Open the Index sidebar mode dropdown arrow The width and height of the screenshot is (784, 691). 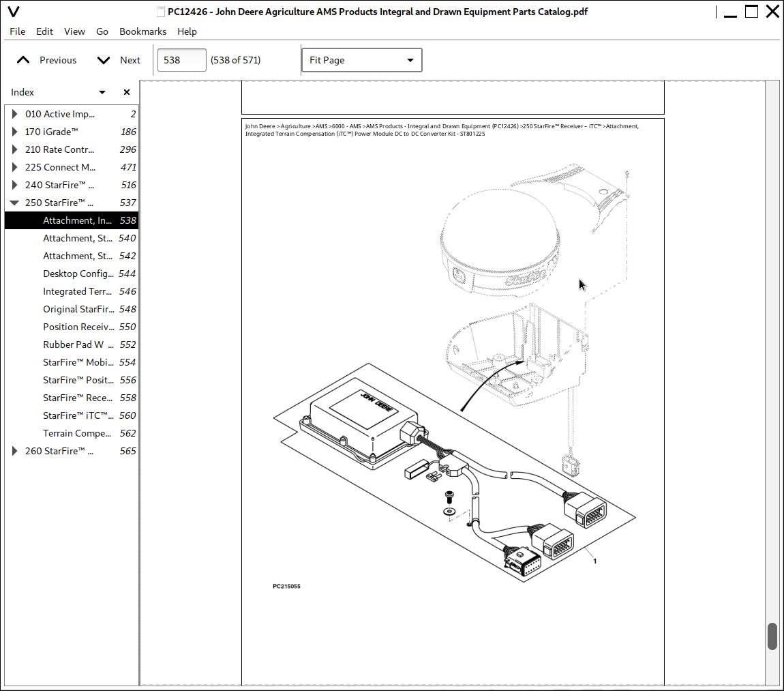pos(102,92)
